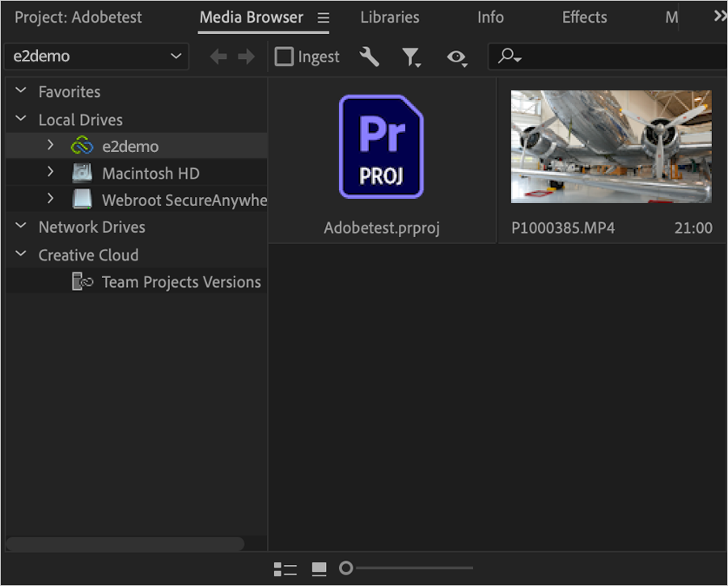Expand the e2demo drive folder
The width and height of the screenshot is (728, 586).
[51, 145]
